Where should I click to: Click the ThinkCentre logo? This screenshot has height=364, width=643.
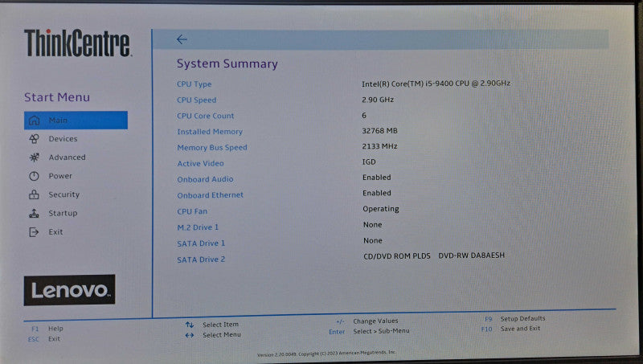click(77, 43)
